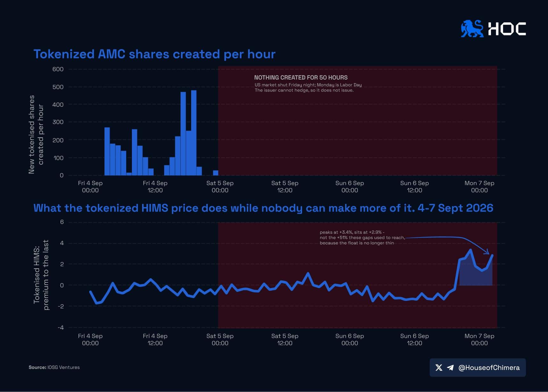The height and width of the screenshot is (392, 548).
Task: Click the first blue bar near 270
Action: 107,151
